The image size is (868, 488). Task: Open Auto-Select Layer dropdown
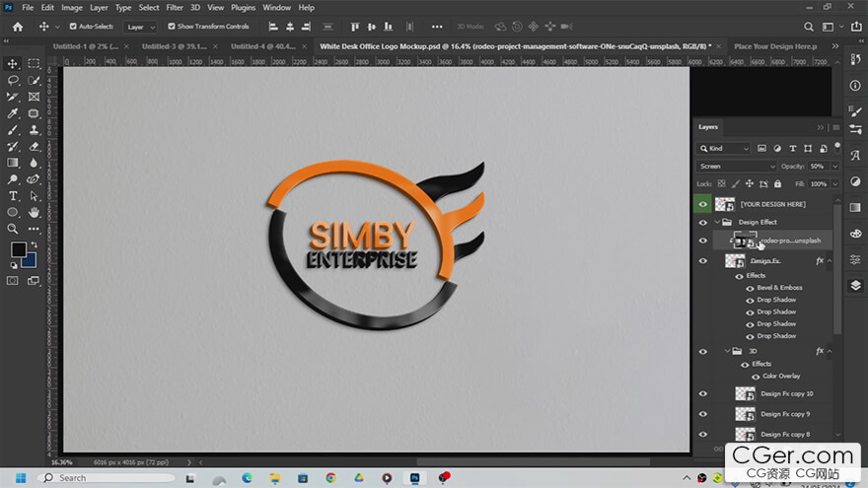pyautogui.click(x=141, y=27)
